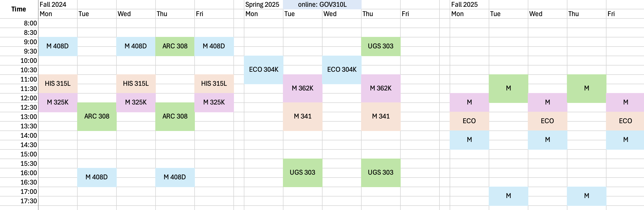The image size is (644, 210).
Task: Select Spring 2025 Thursday's M 341 block
Action: [381, 116]
